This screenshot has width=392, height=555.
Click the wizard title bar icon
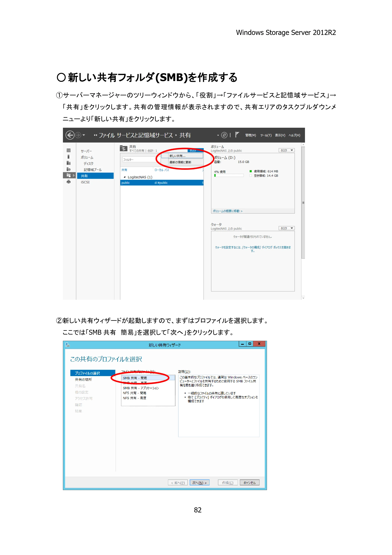[x=68, y=345]
